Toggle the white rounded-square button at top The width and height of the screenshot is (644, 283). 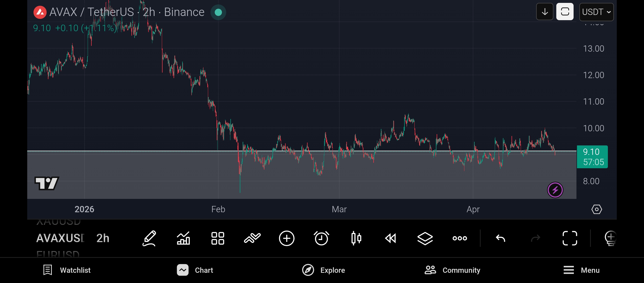(x=565, y=12)
